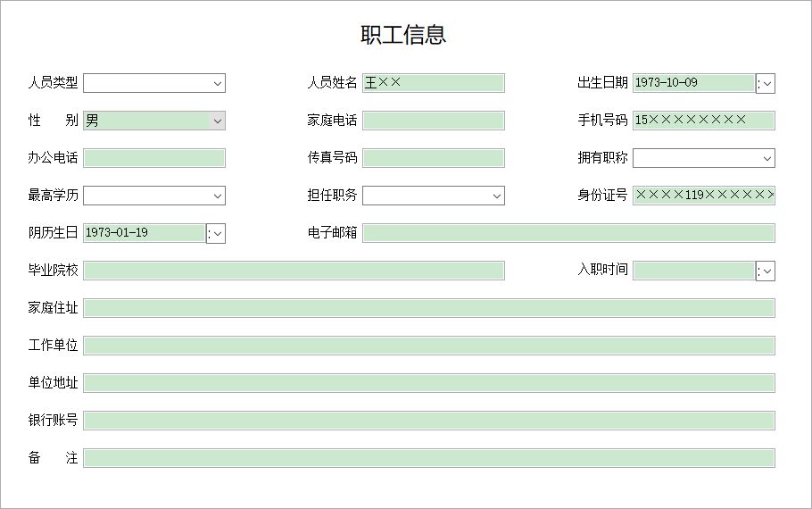Open the 入职时间 date picker arrow
Image resolution: width=812 pixels, height=509 pixels.
click(x=766, y=271)
